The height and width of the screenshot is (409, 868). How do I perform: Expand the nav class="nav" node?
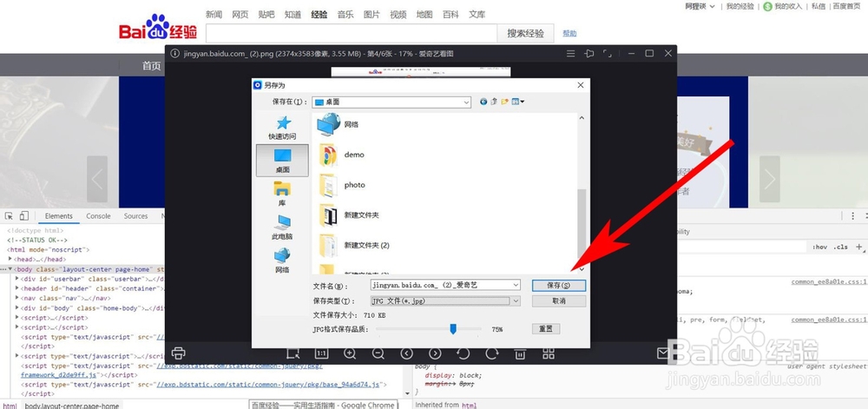pyautogui.click(x=17, y=299)
